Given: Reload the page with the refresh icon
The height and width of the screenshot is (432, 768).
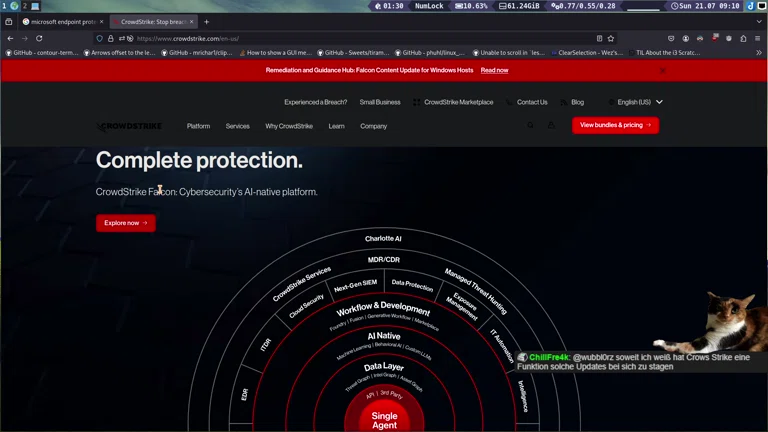Looking at the screenshot, I should tap(39, 38).
